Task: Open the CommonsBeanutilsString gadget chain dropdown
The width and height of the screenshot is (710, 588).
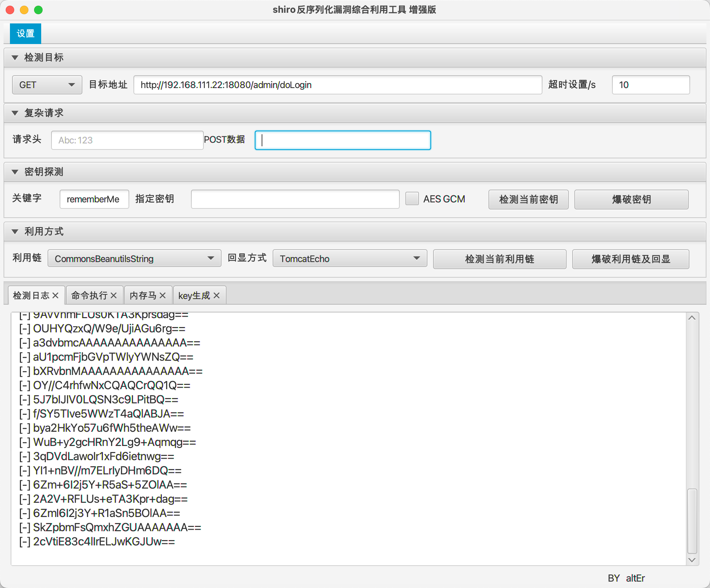Action: tap(134, 258)
